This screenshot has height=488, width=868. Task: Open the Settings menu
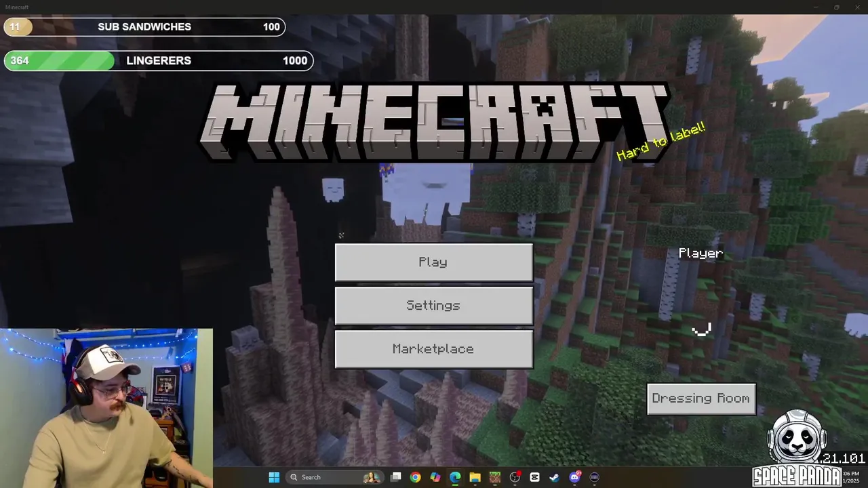[434, 306]
